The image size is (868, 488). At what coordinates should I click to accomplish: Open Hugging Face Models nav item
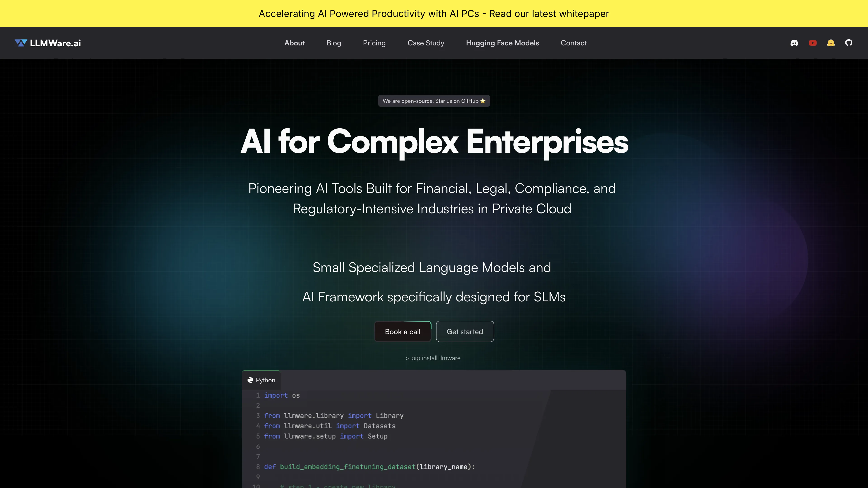coord(502,43)
